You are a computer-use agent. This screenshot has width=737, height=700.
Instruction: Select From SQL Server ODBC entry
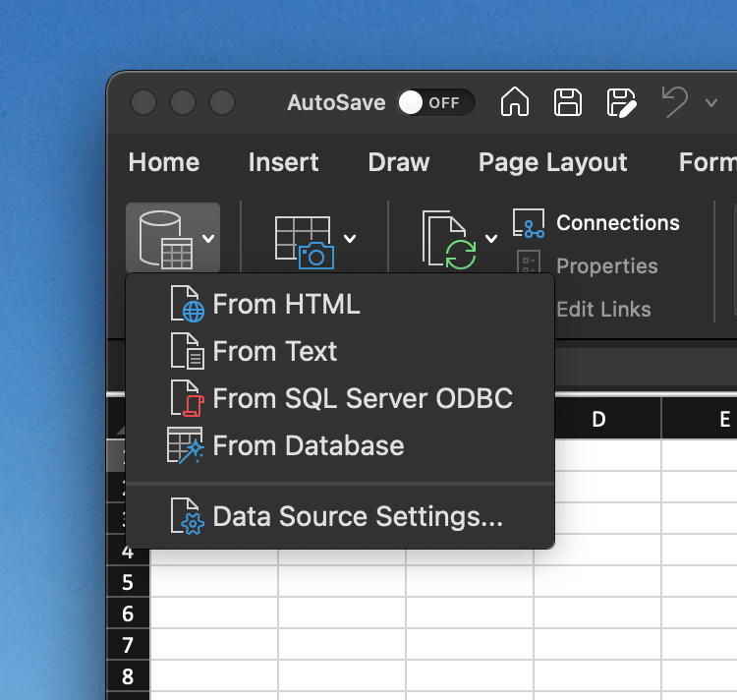[340, 398]
